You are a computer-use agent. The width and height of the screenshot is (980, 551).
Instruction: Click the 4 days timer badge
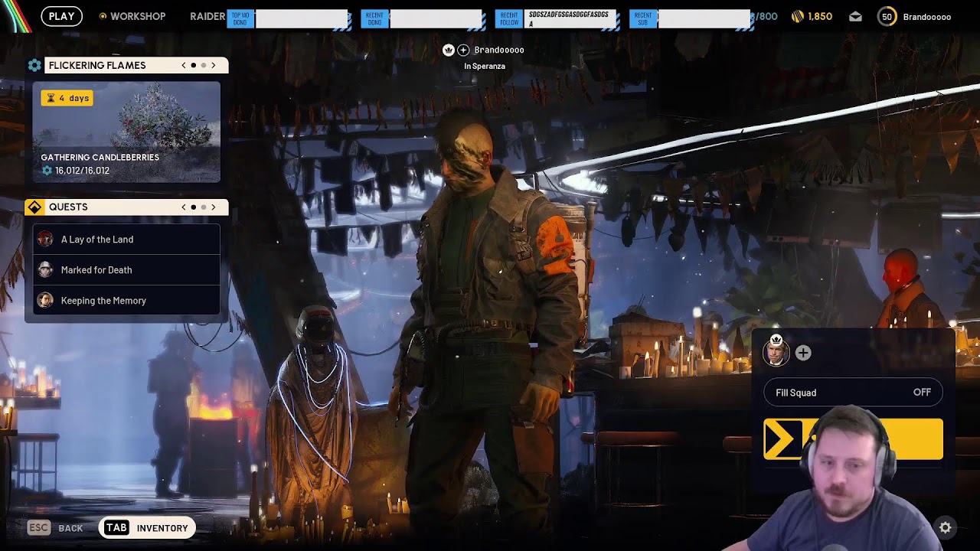(x=67, y=98)
